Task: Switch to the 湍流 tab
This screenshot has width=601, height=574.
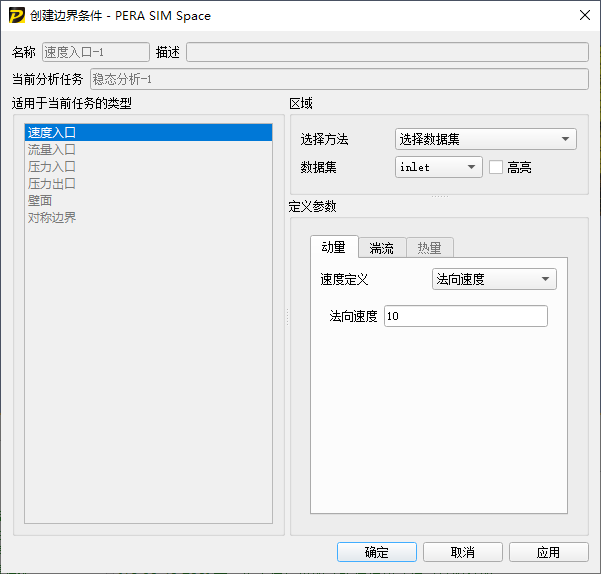Action: tap(382, 248)
